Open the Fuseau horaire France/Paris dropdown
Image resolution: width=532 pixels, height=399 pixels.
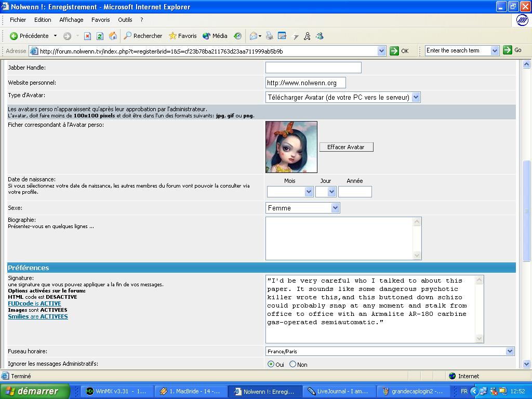(509, 351)
